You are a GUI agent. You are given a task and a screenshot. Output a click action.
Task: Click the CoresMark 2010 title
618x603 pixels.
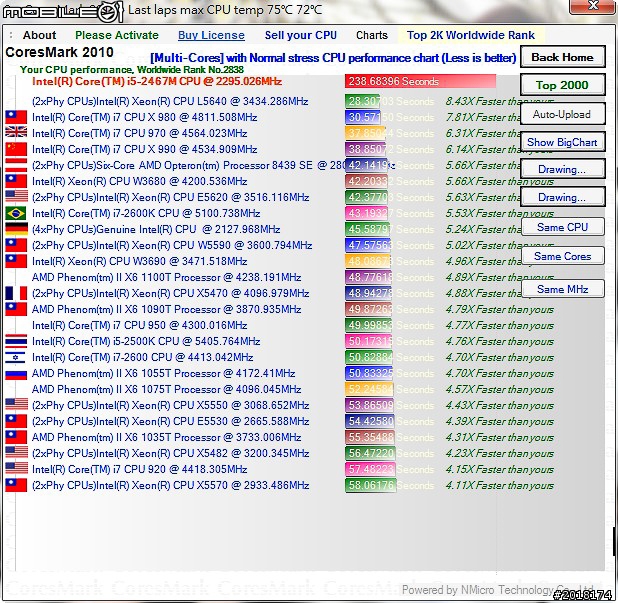[60, 52]
